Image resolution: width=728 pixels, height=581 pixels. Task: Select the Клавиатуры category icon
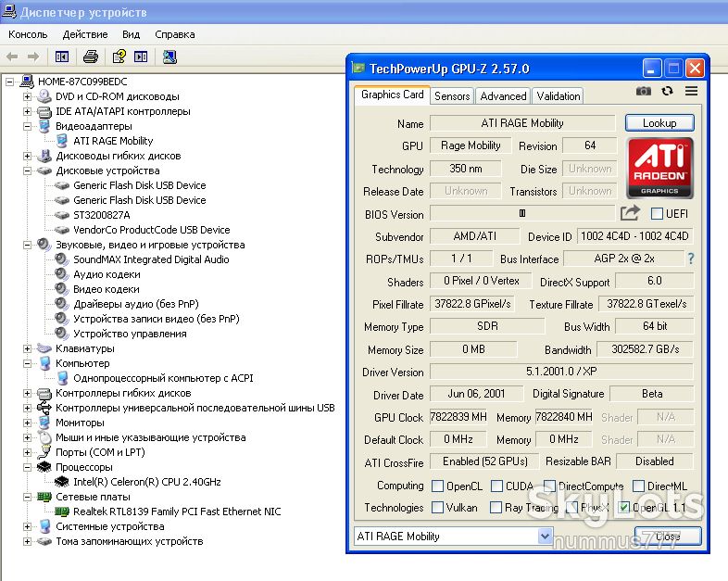tap(44, 348)
